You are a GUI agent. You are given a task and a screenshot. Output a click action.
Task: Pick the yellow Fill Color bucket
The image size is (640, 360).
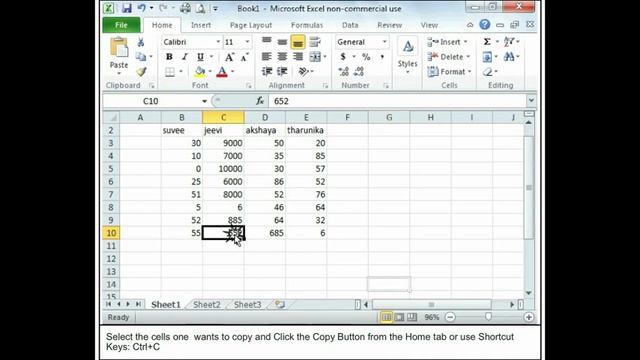pyautogui.click(x=200, y=72)
